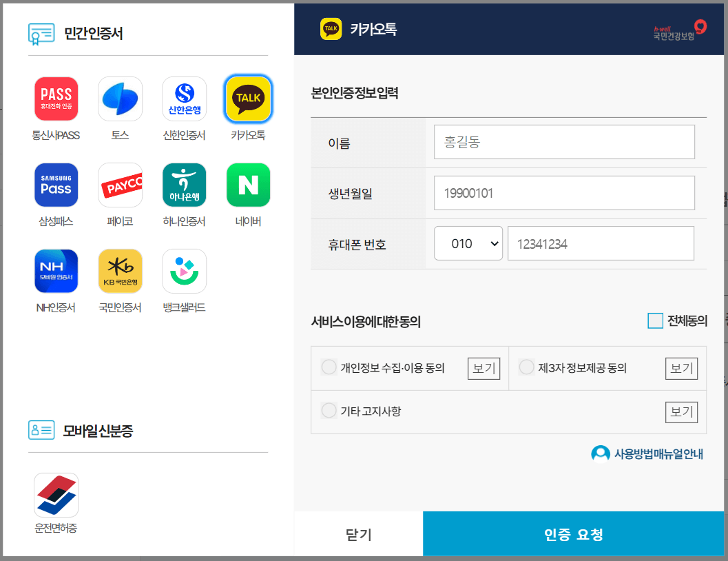
Task: Expand 제3자 정보제공 동의 details via 보기
Action: (x=681, y=368)
